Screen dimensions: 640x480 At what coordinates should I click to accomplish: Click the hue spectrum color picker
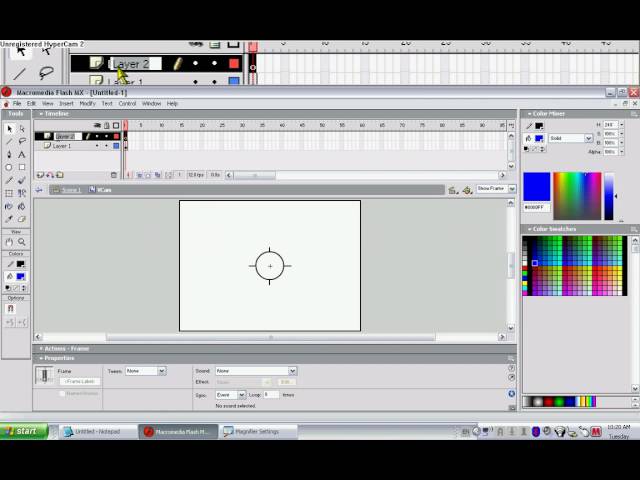click(x=577, y=196)
